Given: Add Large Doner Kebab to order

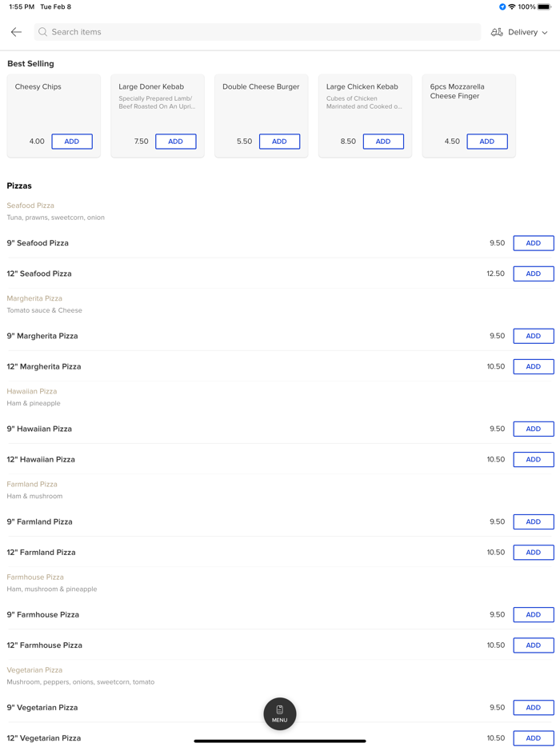Looking at the screenshot, I should 176,142.
